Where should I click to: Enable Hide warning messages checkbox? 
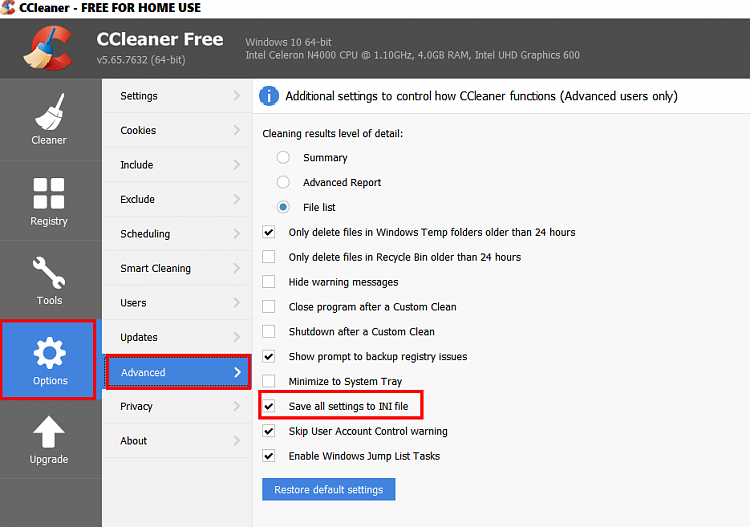(269, 282)
